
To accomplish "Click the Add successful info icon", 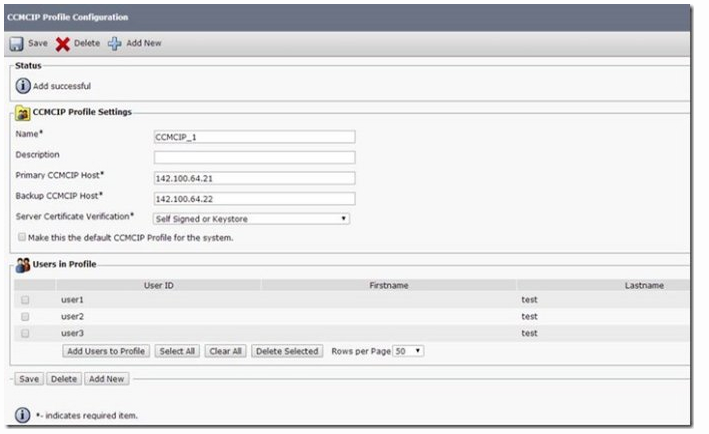I will (23, 86).
